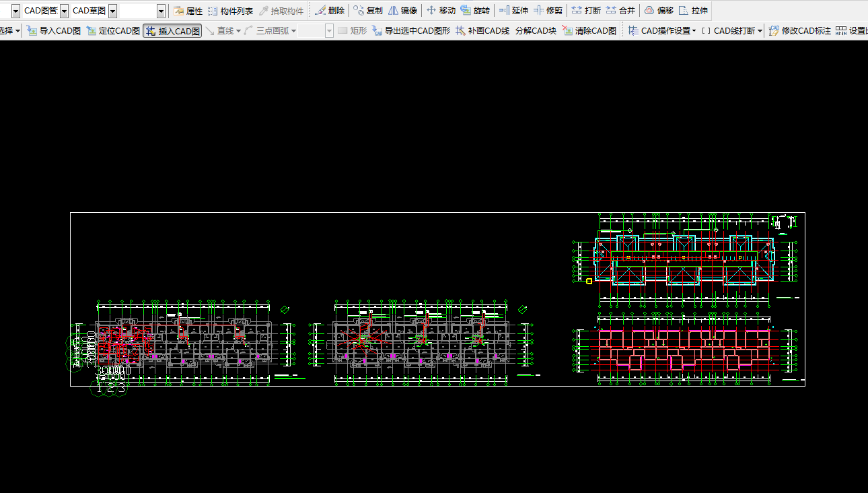Select the 矩形 (Rectangle) draw tool
Viewport: 868px width, 493px height.
[x=352, y=31]
